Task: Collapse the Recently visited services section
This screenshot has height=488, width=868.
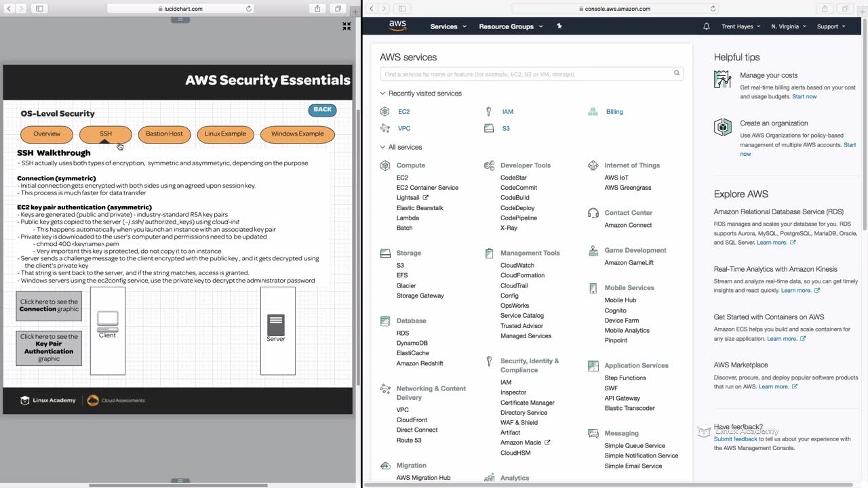Action: (x=420, y=94)
